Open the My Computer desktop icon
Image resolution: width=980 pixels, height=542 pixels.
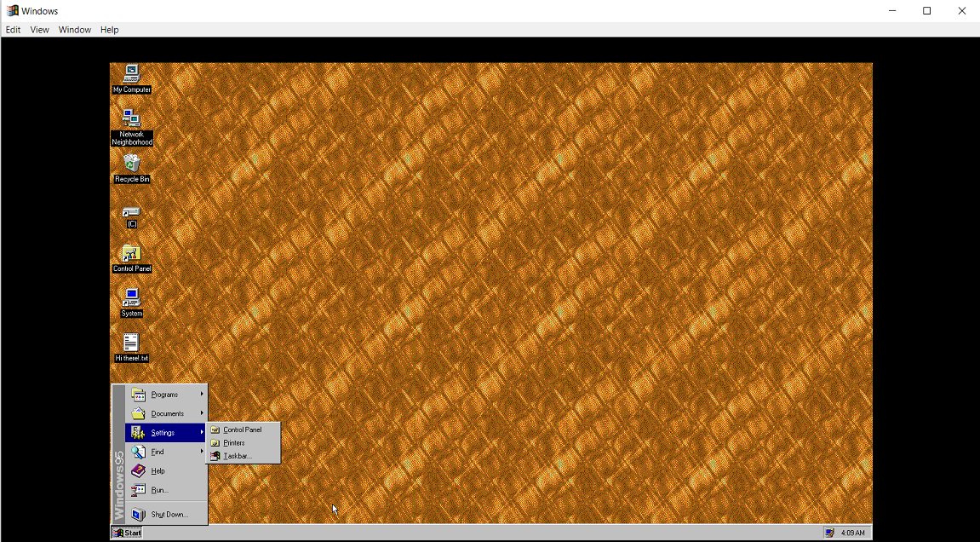[131, 79]
